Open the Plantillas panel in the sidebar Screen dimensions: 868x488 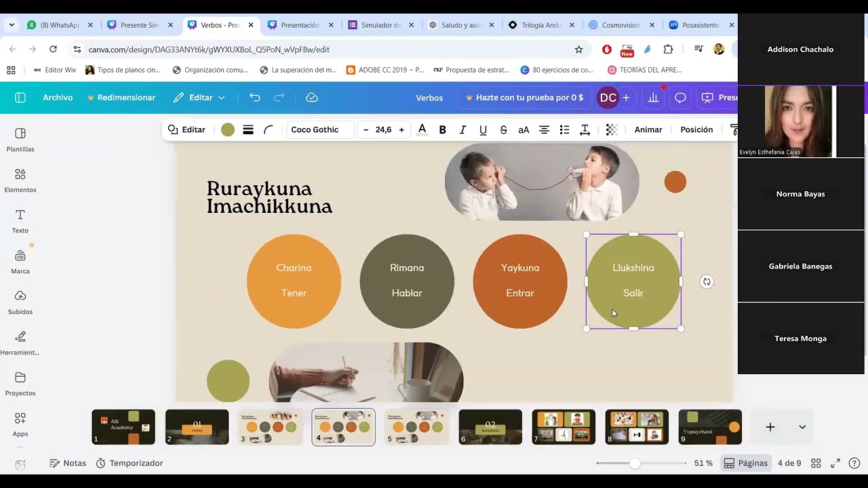tap(20, 140)
